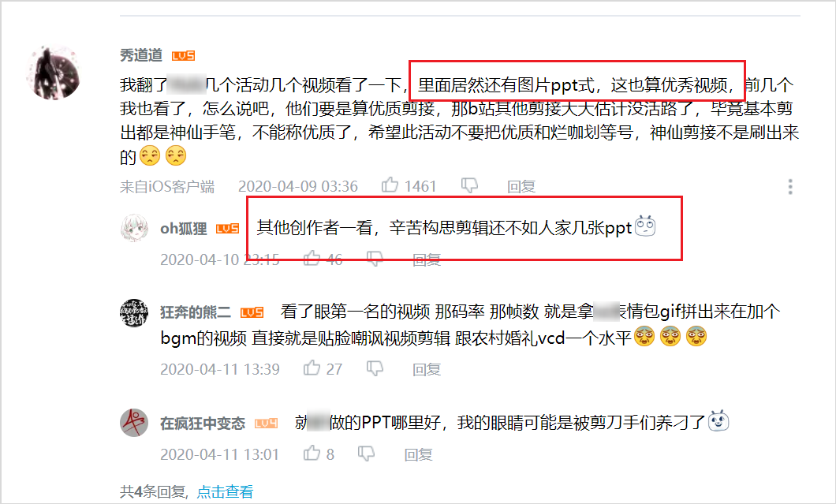Open 狂奔的熊二's avatar image
The height and width of the screenshot is (504, 836).
134,312
